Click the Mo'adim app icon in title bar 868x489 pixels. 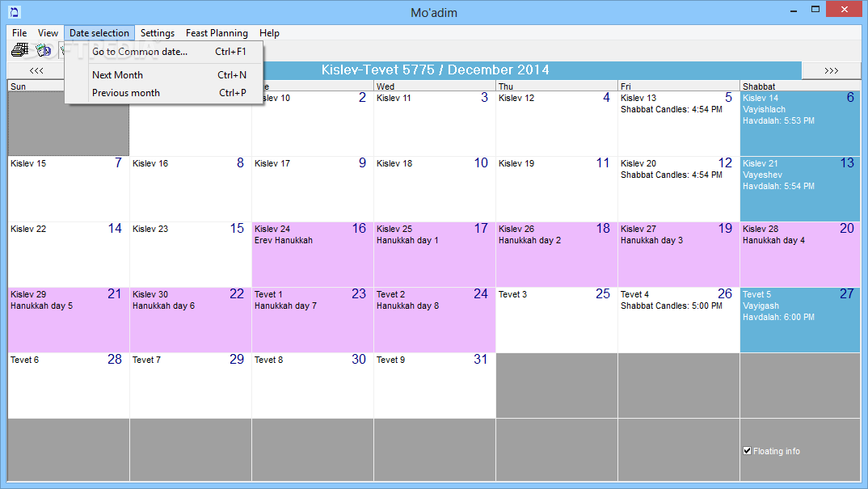15,11
